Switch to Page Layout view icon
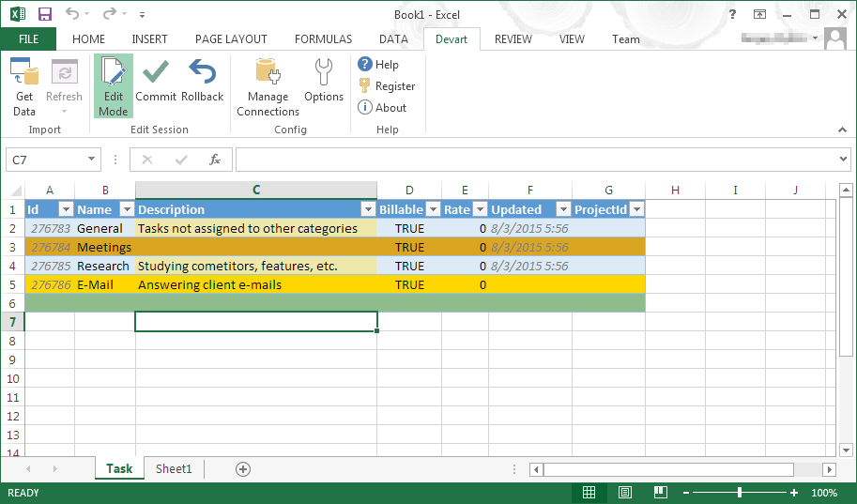The height and width of the screenshot is (504, 857). [x=625, y=493]
